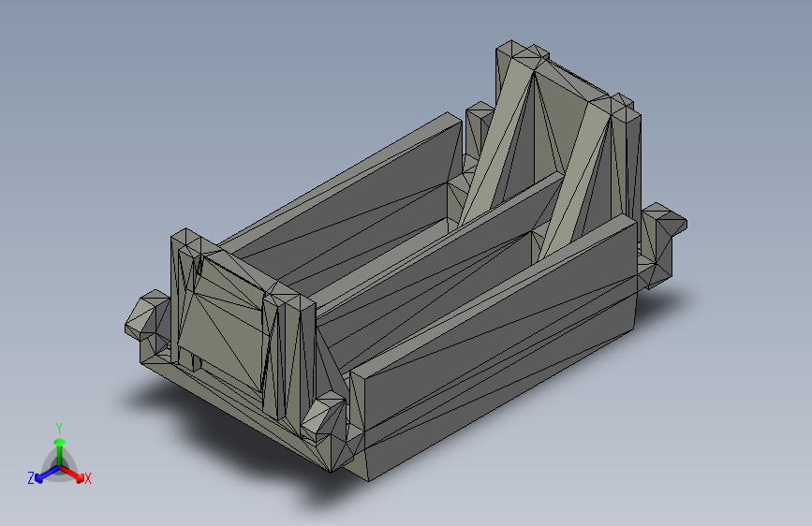The image size is (812, 526).
Task: Click the green Y axis on the orientation triad
Action: click(60, 451)
